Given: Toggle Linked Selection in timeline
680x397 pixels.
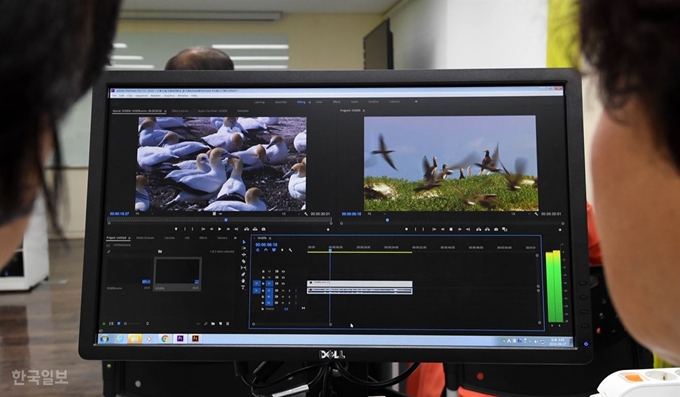Looking at the screenshot, I should pos(274,250).
